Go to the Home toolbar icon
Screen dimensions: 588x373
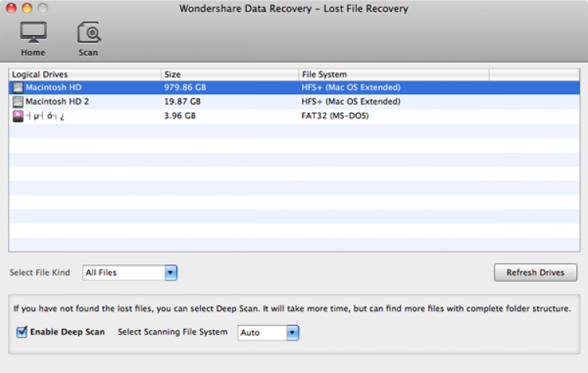coord(33,38)
